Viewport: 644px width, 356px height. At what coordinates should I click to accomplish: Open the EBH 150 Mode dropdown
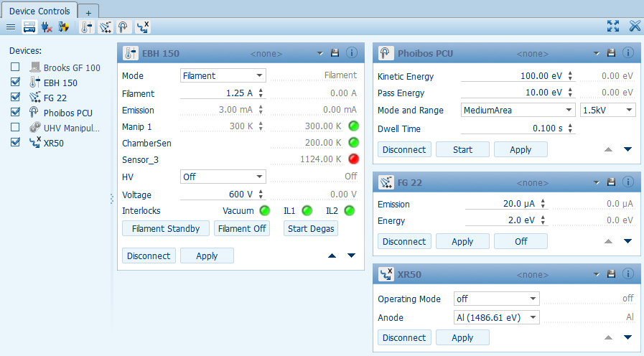click(223, 75)
